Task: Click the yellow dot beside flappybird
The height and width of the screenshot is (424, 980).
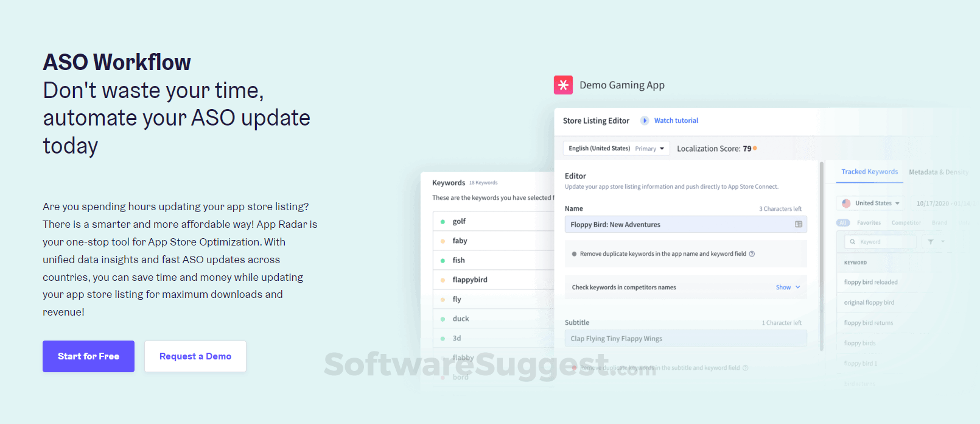Action: [443, 280]
